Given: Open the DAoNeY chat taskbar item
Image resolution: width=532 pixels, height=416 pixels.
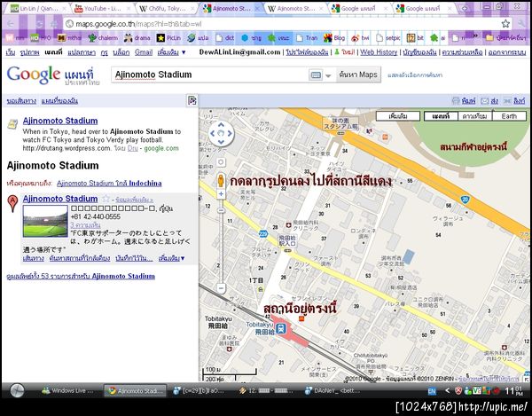Looking at the screenshot, I should tap(332, 391).
